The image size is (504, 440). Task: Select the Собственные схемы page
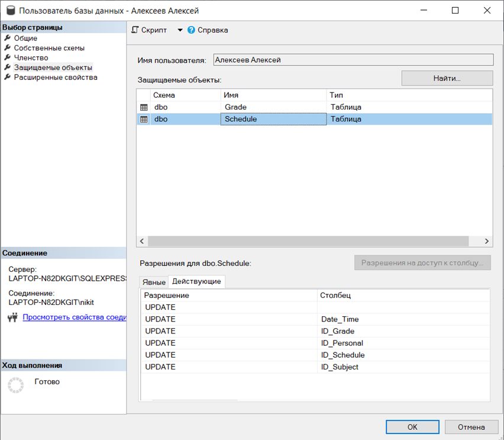click(x=49, y=48)
